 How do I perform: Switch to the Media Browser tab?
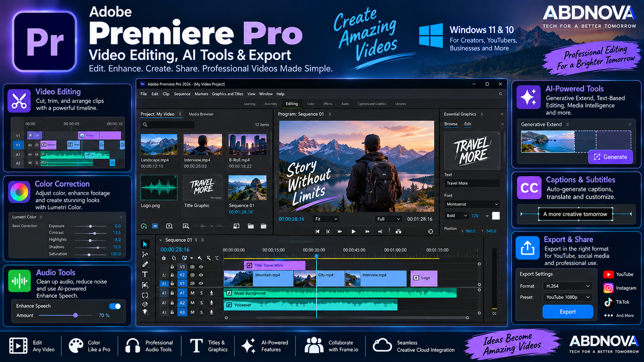tap(201, 114)
